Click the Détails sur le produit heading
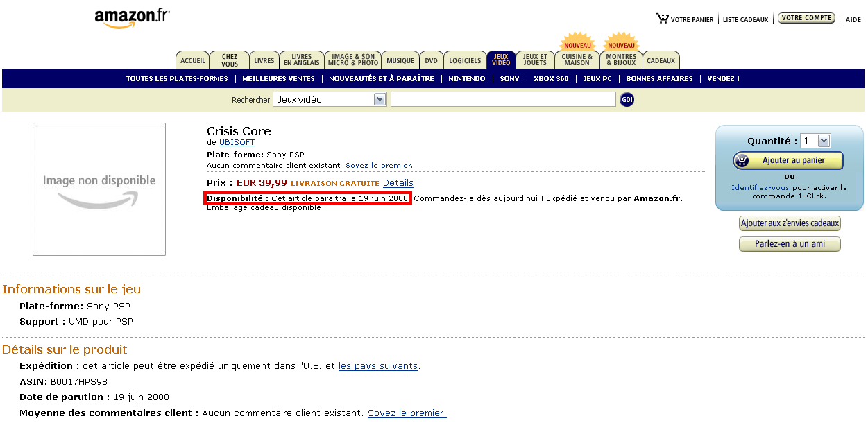This screenshot has height=423, width=868. (65, 349)
